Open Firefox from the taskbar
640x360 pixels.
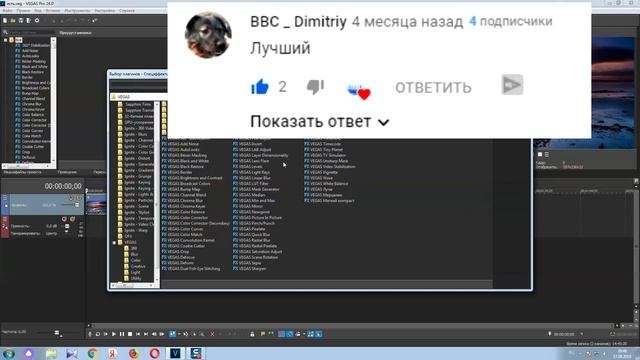pos(134,353)
